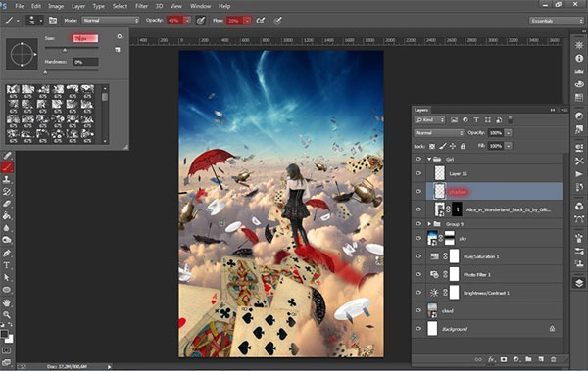Select the Clone Stamp tool
The width and height of the screenshot is (588, 371).
[x=7, y=179]
